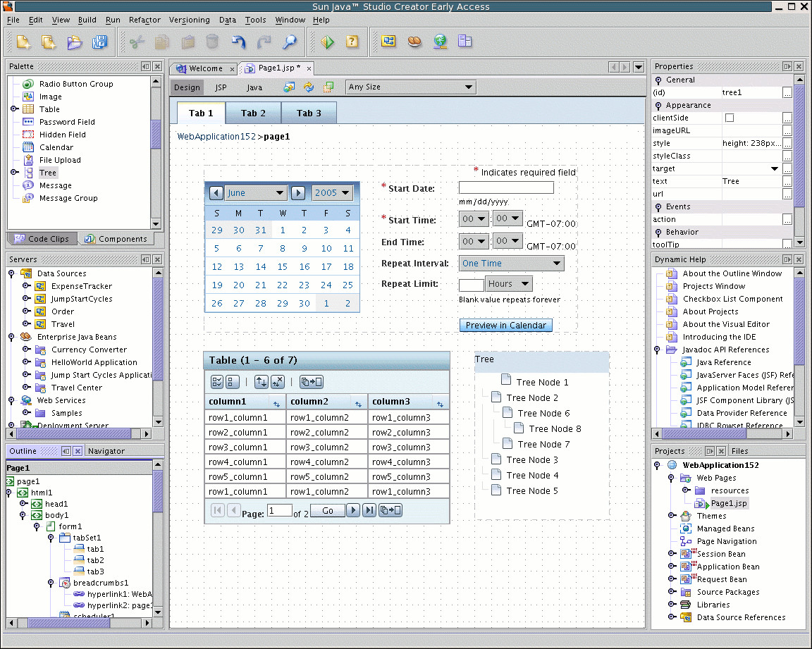
Task: Select Tab 2 in the design canvas
Action: coord(253,113)
